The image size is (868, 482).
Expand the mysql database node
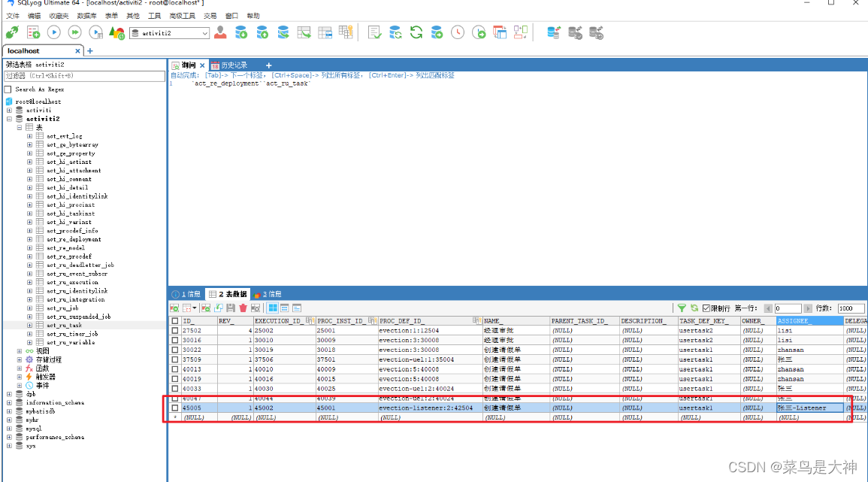point(10,429)
